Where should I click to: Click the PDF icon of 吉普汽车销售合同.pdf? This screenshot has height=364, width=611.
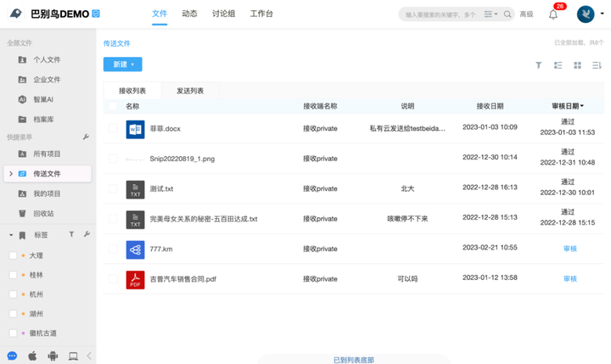tap(135, 280)
